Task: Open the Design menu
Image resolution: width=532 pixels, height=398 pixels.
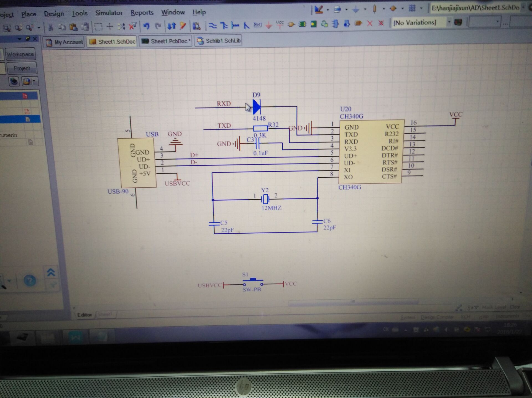Action: click(54, 14)
